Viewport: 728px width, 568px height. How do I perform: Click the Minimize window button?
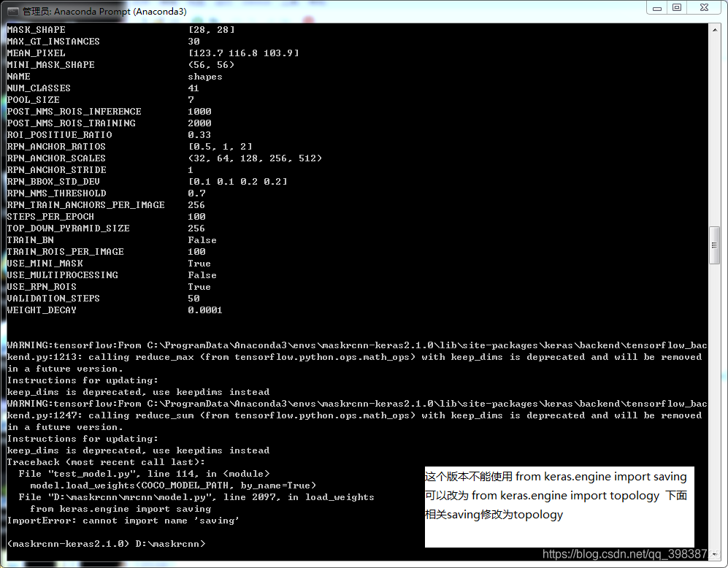click(656, 7)
